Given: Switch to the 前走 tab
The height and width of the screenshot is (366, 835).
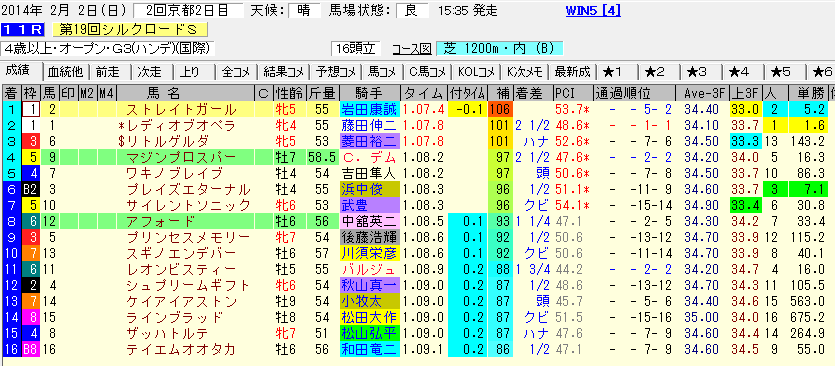Looking at the screenshot, I should pyautogui.click(x=108, y=72).
